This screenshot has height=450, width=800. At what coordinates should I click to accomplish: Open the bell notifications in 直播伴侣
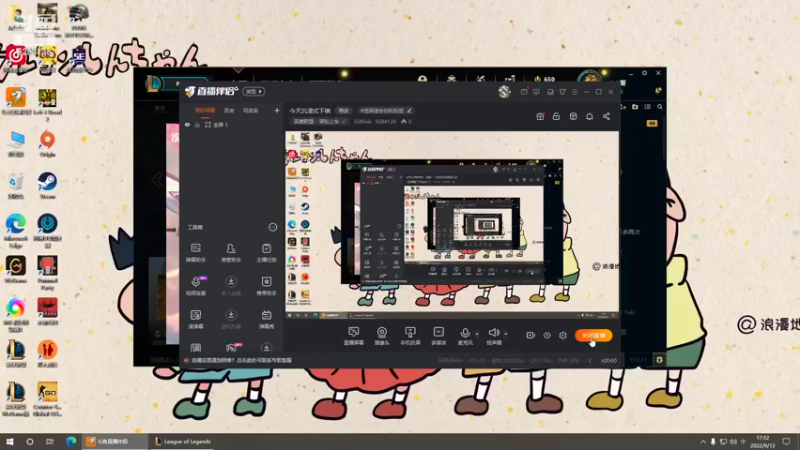pos(589,116)
